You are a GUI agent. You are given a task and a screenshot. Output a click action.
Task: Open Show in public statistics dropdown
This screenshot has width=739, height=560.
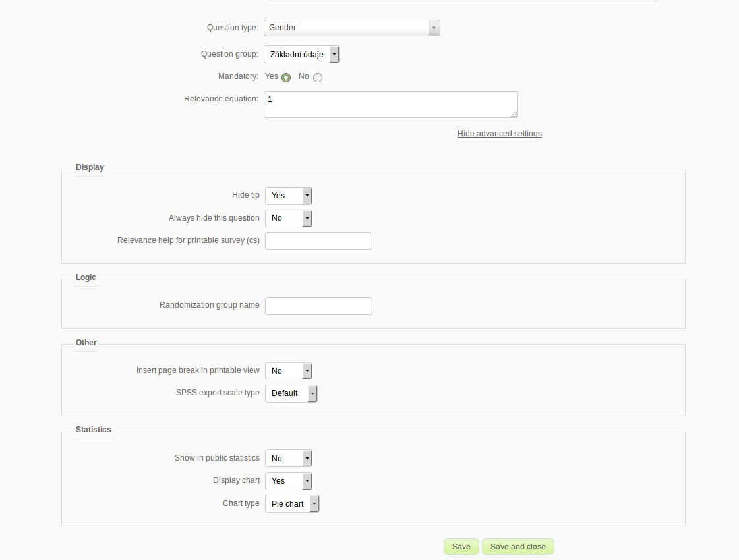[288, 459]
